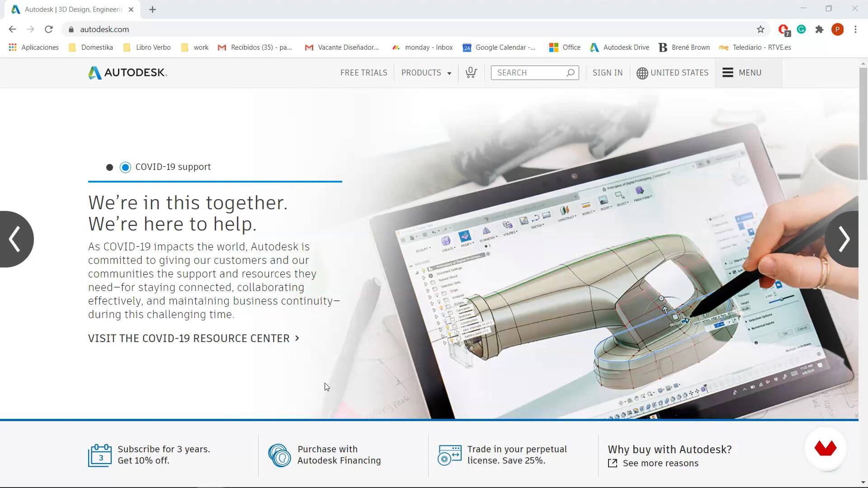
Task: Expand the PRODUCTS dropdown
Action: [x=426, y=73]
